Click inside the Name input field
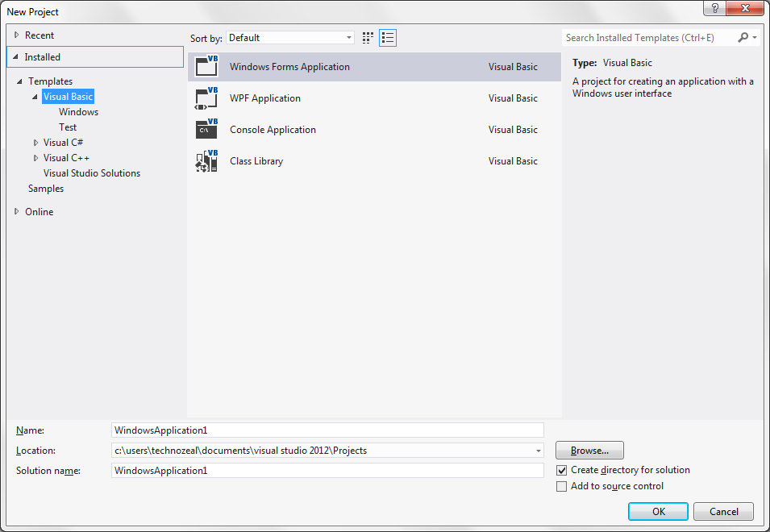The width and height of the screenshot is (770, 532). click(x=323, y=430)
